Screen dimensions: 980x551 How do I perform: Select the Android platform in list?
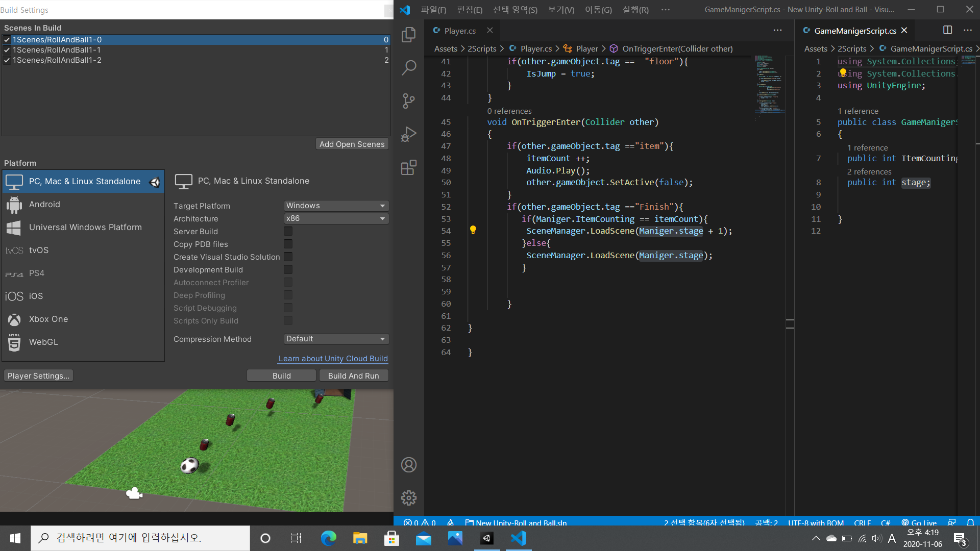44,204
